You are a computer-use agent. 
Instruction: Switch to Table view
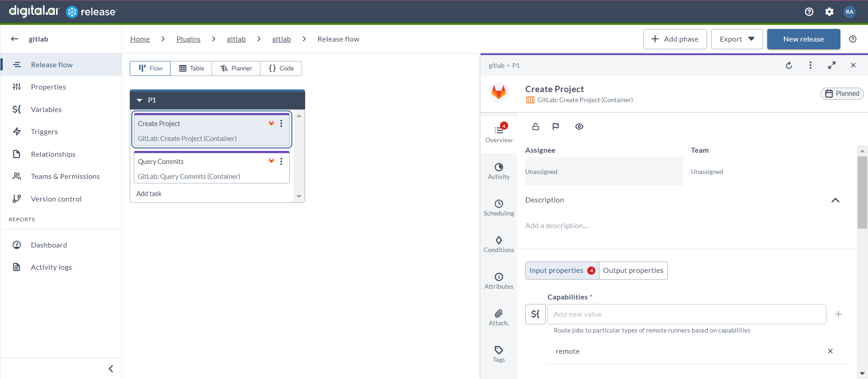[x=191, y=68]
